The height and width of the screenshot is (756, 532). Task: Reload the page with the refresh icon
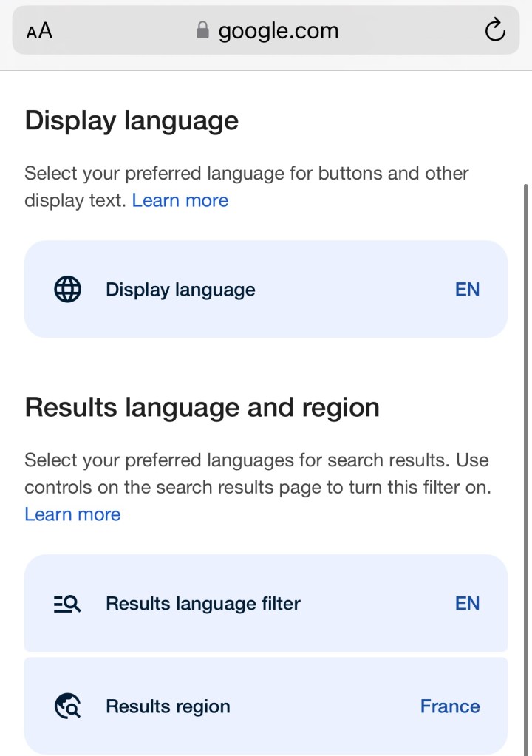point(494,30)
